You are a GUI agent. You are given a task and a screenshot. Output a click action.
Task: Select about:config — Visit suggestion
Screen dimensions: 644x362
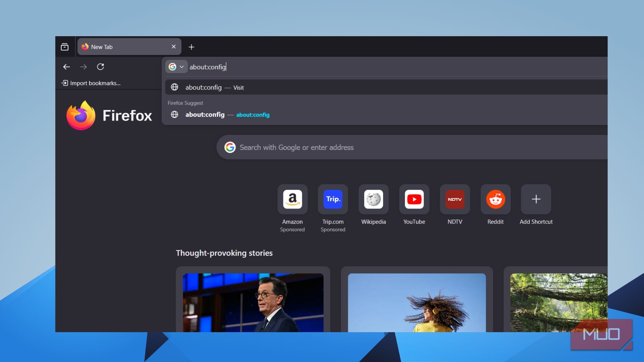tap(386, 87)
